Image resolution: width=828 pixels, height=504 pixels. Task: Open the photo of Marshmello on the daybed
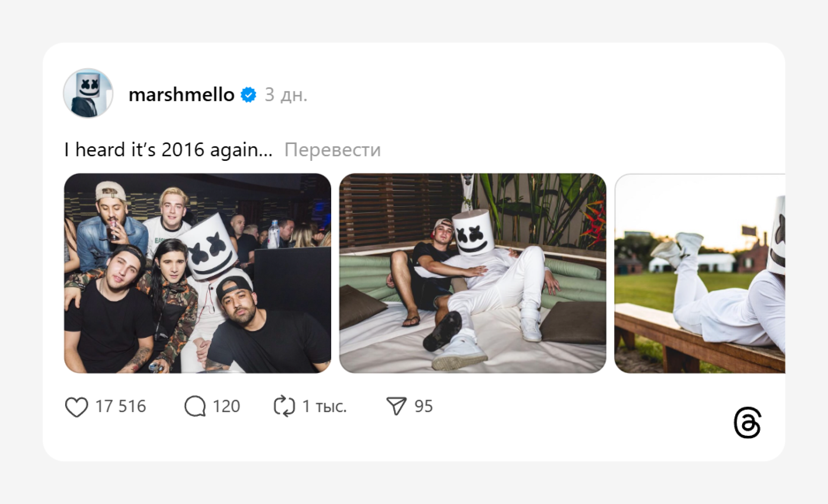[x=473, y=273]
